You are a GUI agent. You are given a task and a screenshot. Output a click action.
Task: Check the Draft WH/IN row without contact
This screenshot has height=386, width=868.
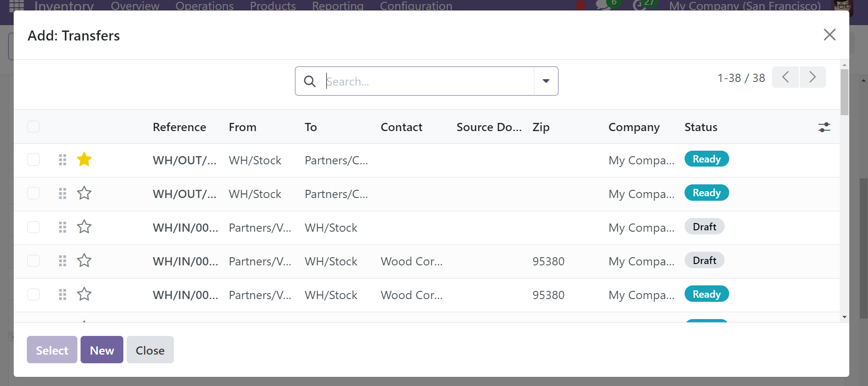(x=34, y=227)
